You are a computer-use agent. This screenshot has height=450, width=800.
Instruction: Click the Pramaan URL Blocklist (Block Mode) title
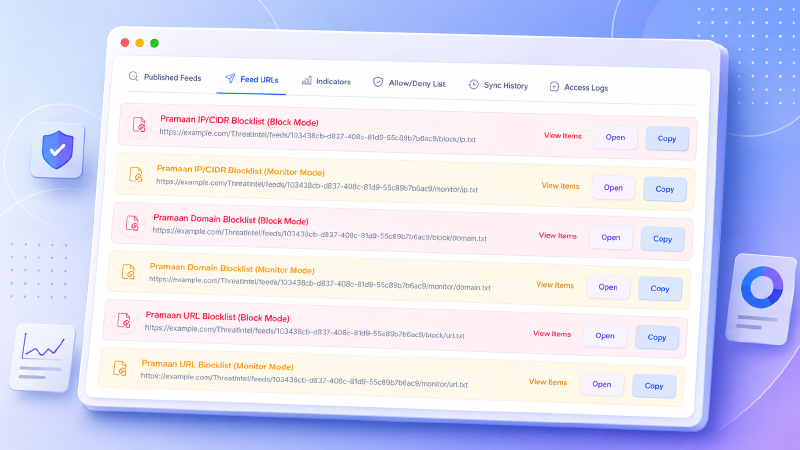point(217,316)
